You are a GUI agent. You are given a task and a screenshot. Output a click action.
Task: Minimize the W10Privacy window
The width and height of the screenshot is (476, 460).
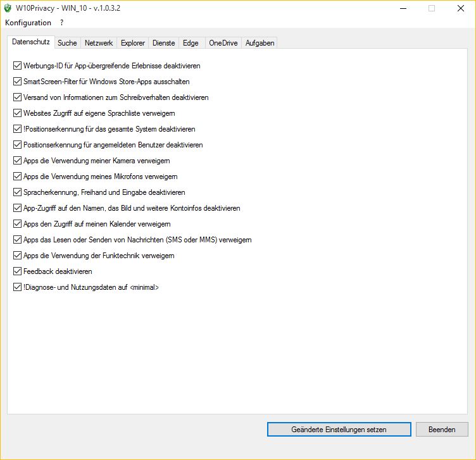(x=403, y=8)
